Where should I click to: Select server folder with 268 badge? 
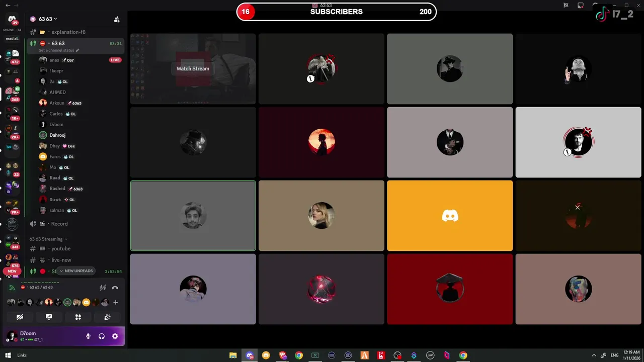click(x=13, y=94)
